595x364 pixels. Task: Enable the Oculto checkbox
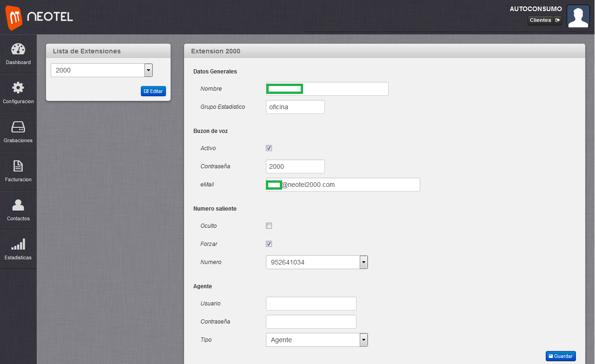(269, 226)
